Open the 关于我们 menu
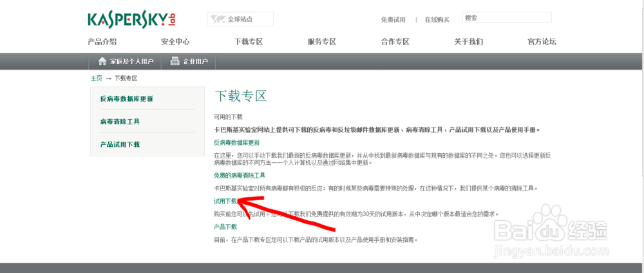Screen dimensions: 644x273 (x=469, y=41)
